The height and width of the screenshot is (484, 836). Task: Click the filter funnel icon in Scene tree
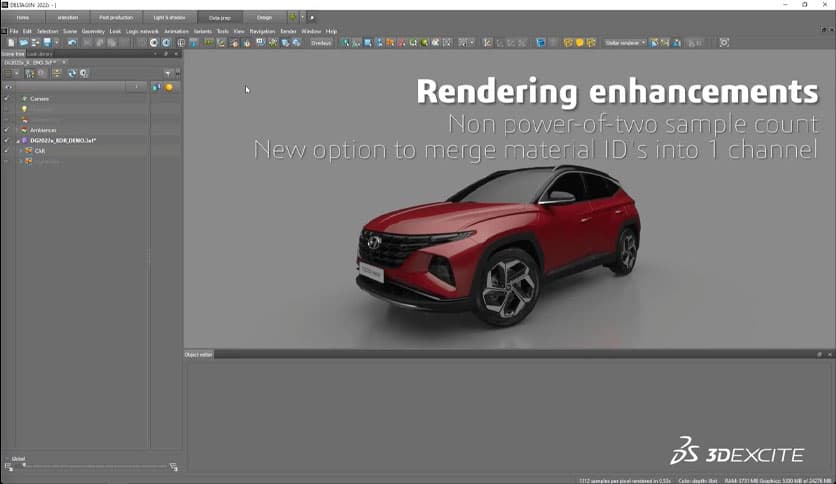click(x=168, y=73)
